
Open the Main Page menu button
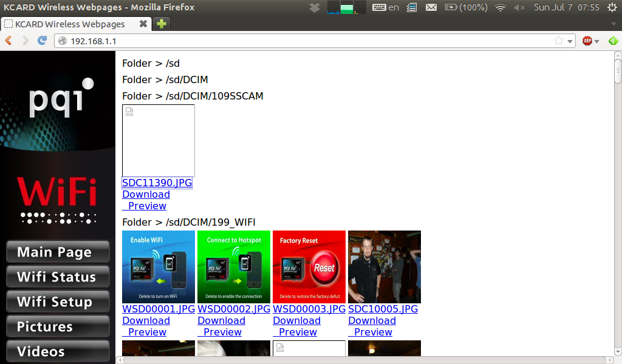[x=58, y=252]
